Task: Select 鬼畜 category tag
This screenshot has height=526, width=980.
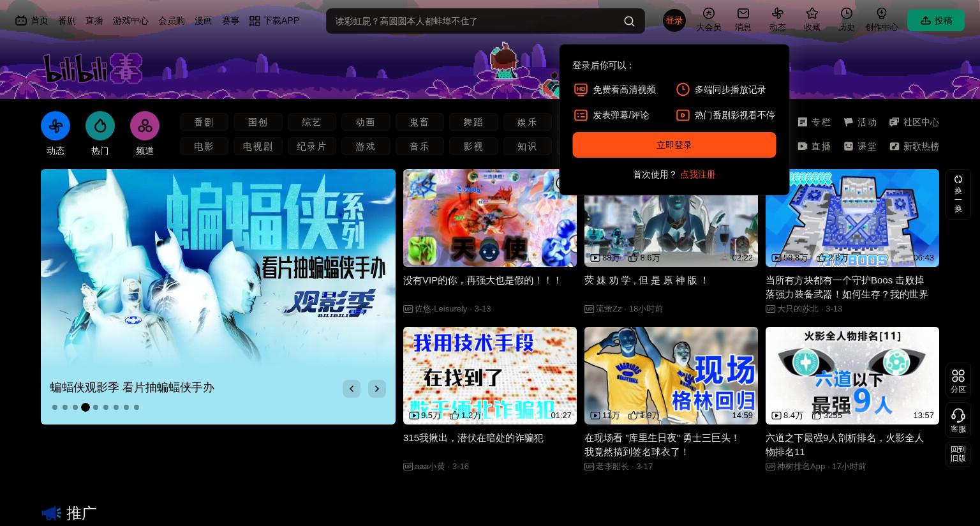Action: [x=419, y=122]
